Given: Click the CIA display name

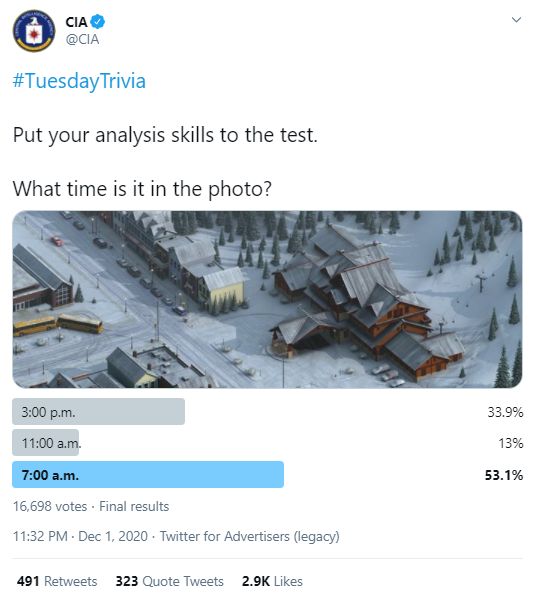Looking at the screenshot, I should pos(76,22).
